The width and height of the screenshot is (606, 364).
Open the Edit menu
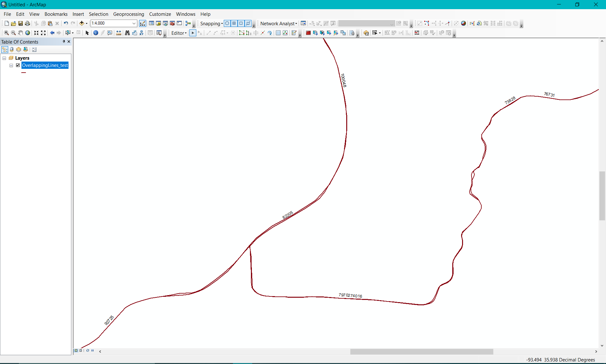pyautogui.click(x=20, y=14)
